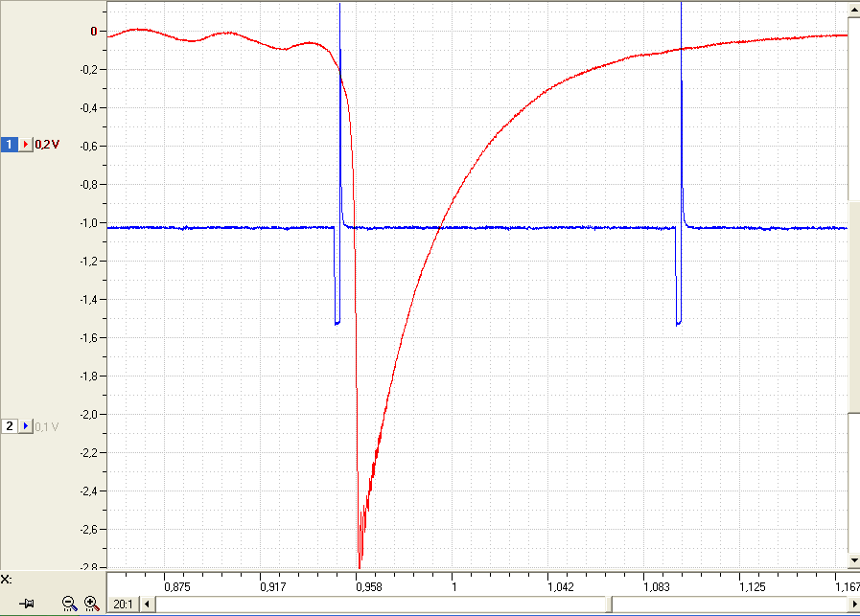
Task: Click the pushpin icon below the X: label
Action: (x=26, y=604)
